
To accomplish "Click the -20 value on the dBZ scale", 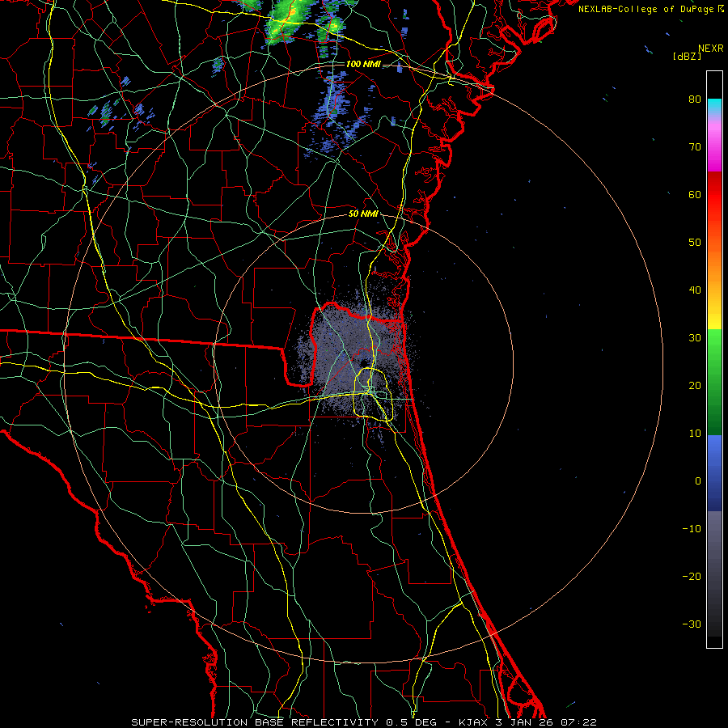I will click(x=692, y=577).
